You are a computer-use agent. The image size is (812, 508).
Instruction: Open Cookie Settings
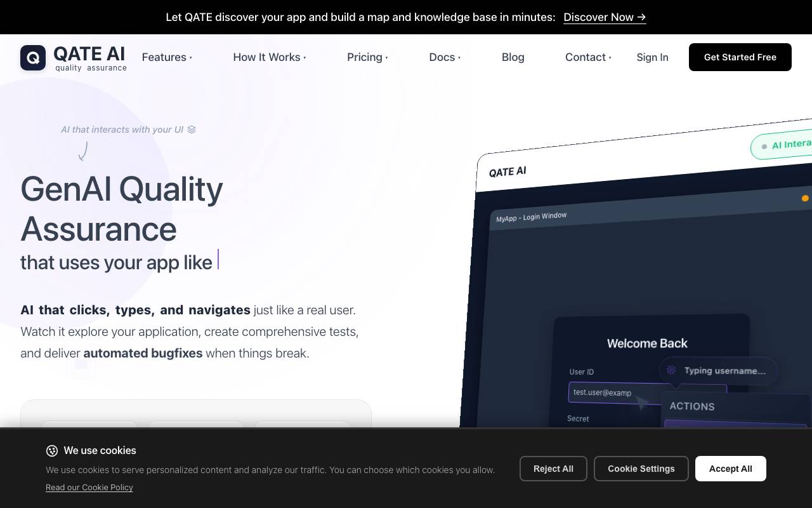pyautogui.click(x=641, y=469)
